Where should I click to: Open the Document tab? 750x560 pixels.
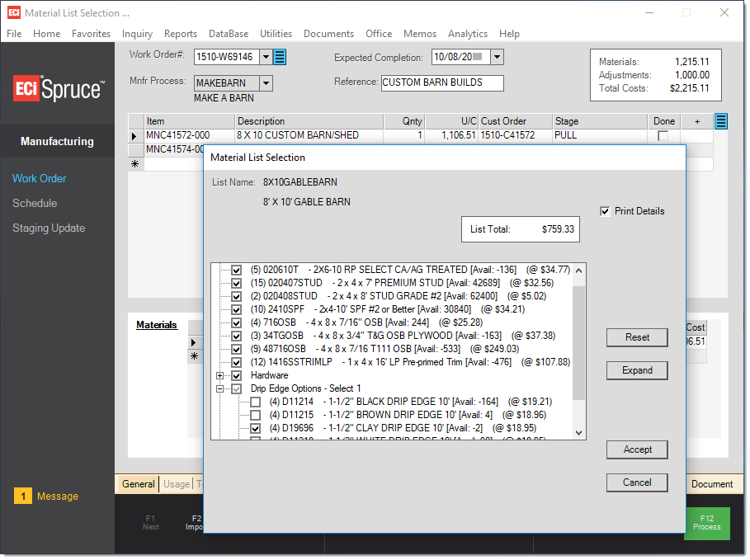[712, 484]
